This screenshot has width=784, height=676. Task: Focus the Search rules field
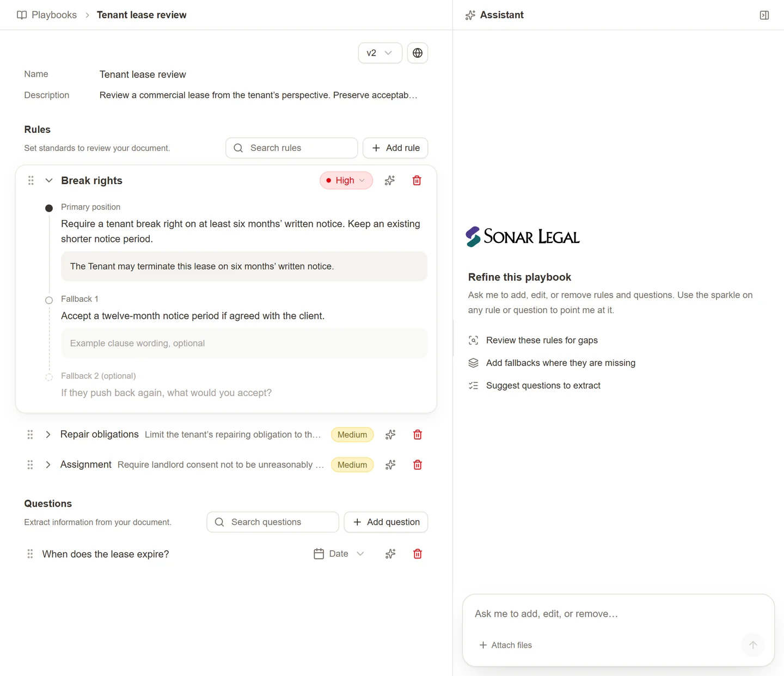point(292,148)
